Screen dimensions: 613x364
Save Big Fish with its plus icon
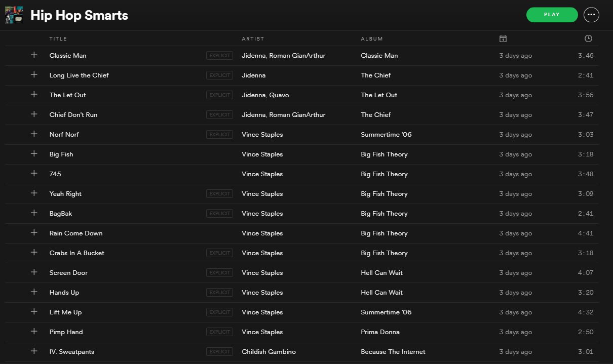click(34, 154)
